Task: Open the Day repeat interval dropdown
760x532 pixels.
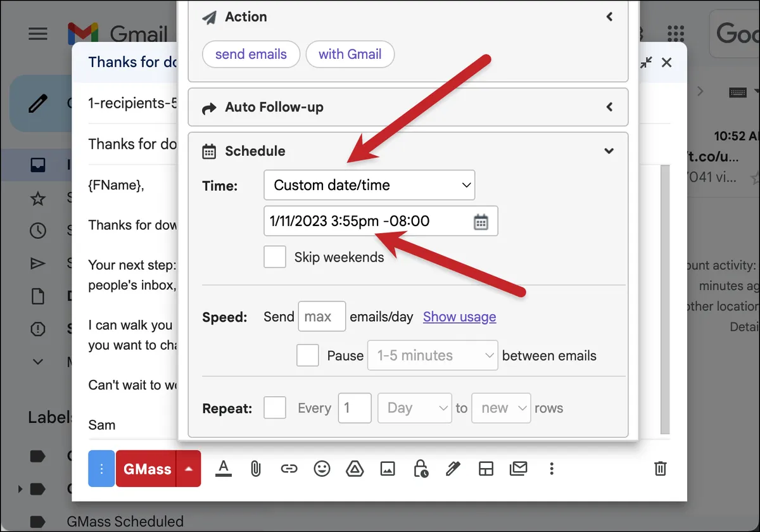Action: coord(415,408)
